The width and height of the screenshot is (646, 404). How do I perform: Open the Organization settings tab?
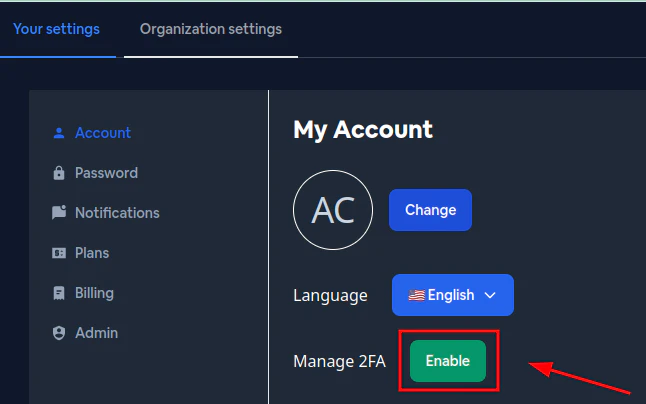pos(210,29)
